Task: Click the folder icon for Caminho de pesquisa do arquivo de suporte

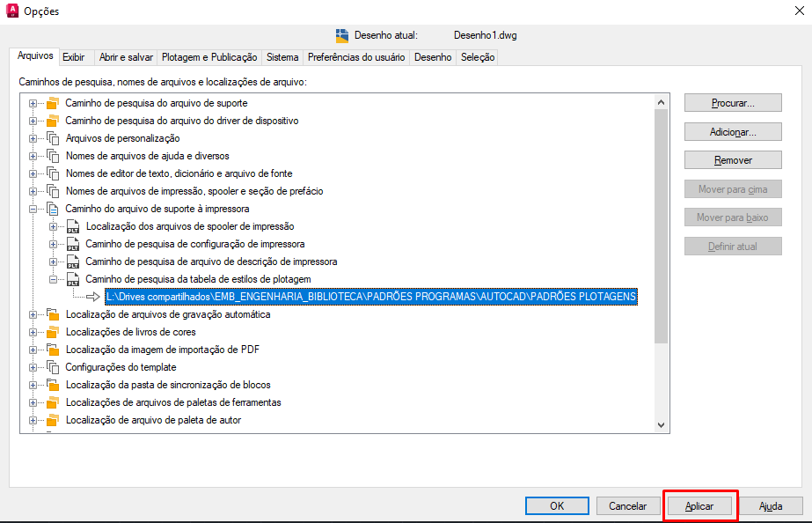Action: [x=52, y=103]
